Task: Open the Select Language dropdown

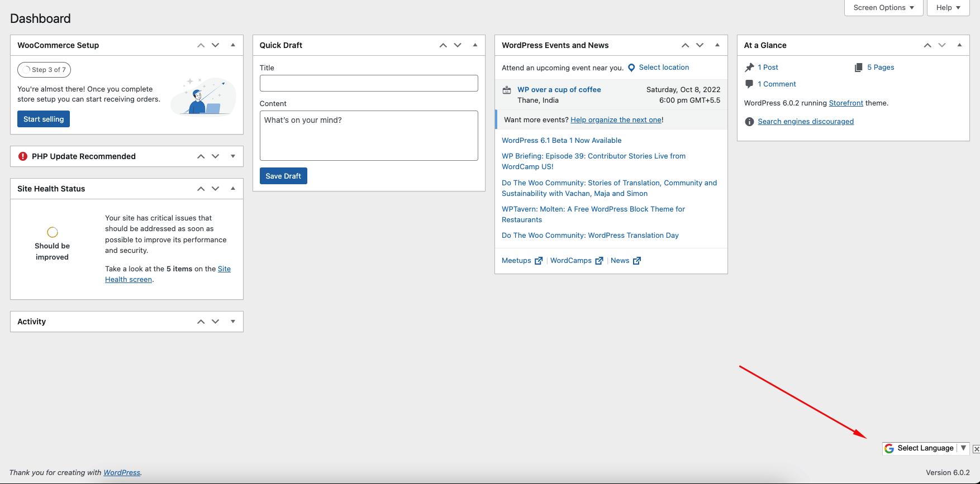Action: click(926, 448)
